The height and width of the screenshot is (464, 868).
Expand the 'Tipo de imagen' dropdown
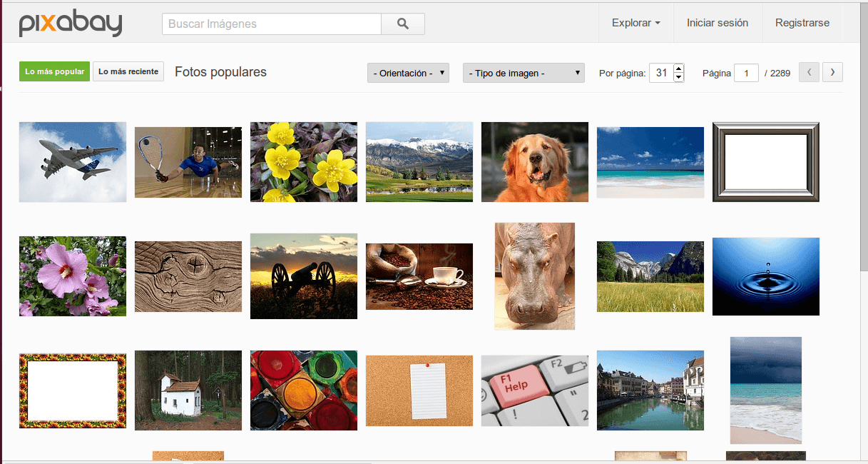pos(524,73)
